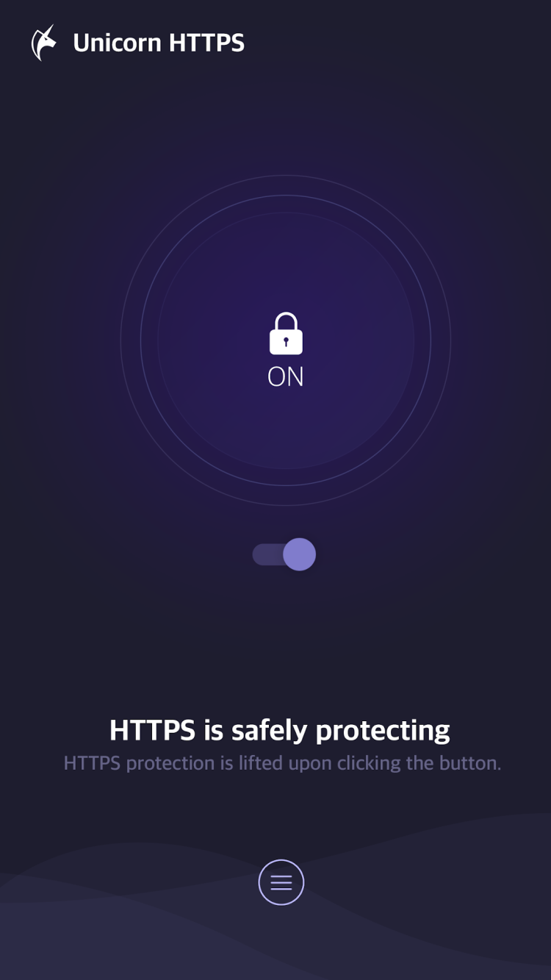Click the Unicorn HTTPS title text

coord(159,43)
